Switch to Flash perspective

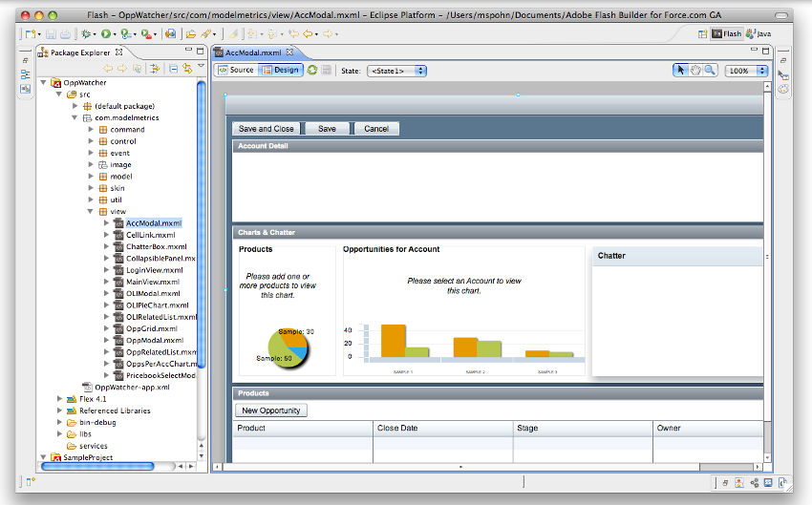coord(727,33)
